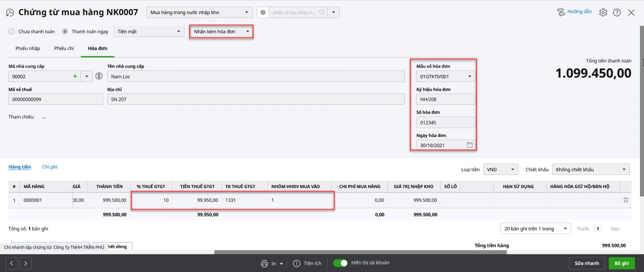Screen dimensions: 644x272
Task: Click the history clock icon beside title
Action: [10, 13]
